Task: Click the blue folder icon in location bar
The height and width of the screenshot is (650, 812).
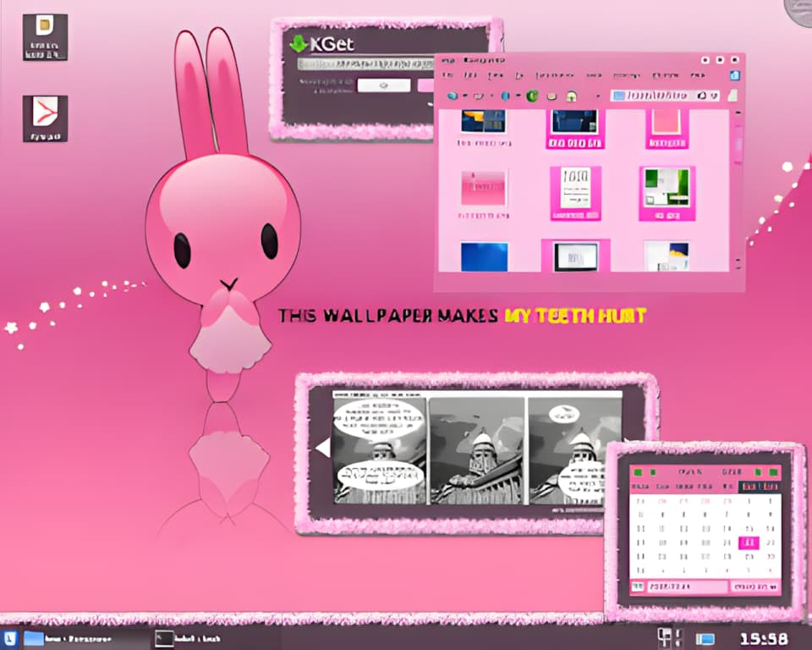Action: pos(617,96)
